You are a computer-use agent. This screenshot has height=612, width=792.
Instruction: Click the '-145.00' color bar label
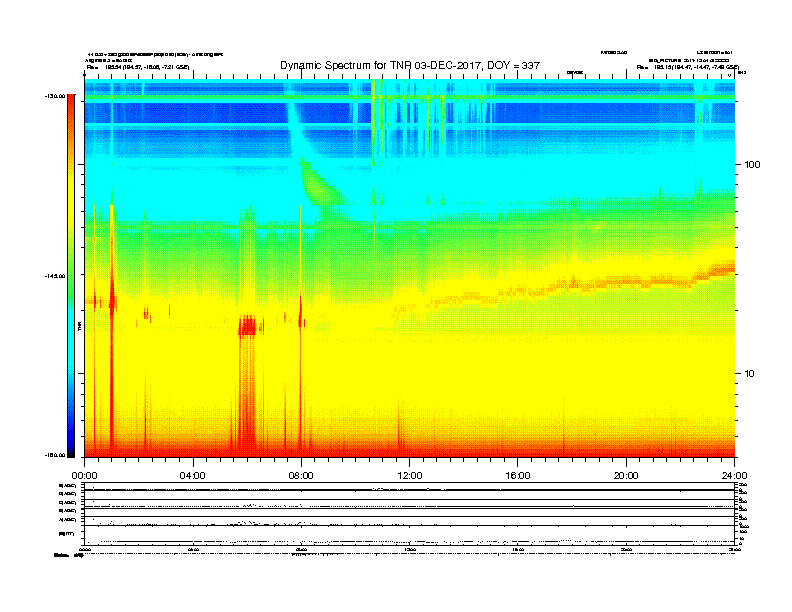coord(55,276)
